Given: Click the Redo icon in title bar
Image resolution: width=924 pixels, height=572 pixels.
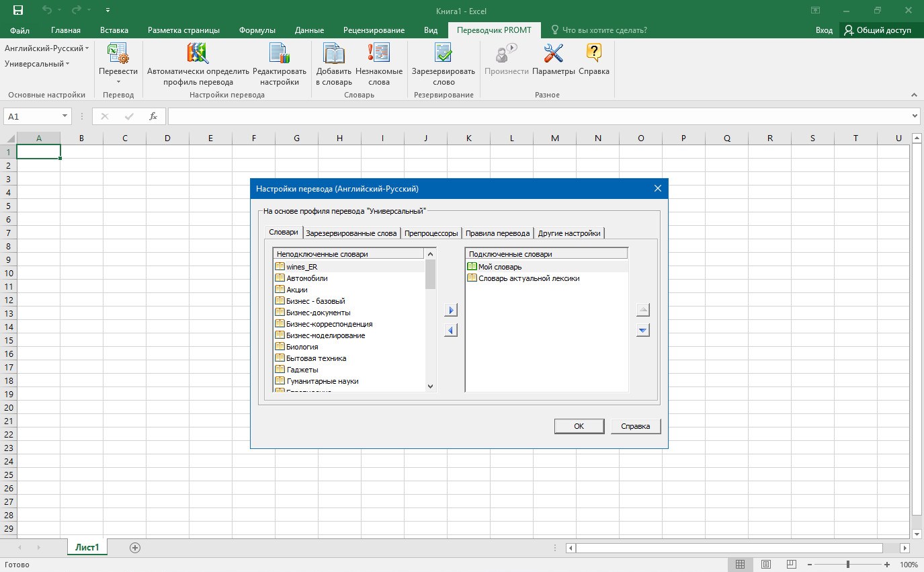Looking at the screenshot, I should point(76,11).
